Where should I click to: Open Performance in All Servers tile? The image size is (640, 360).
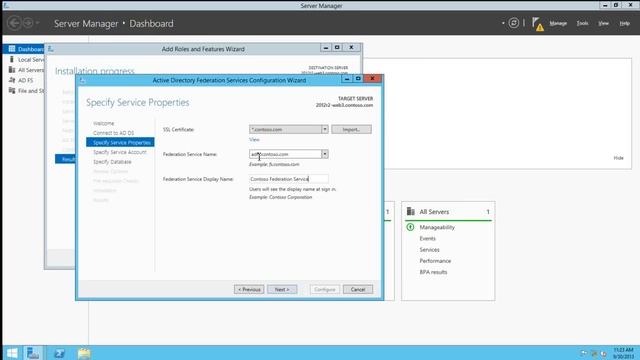(435, 261)
